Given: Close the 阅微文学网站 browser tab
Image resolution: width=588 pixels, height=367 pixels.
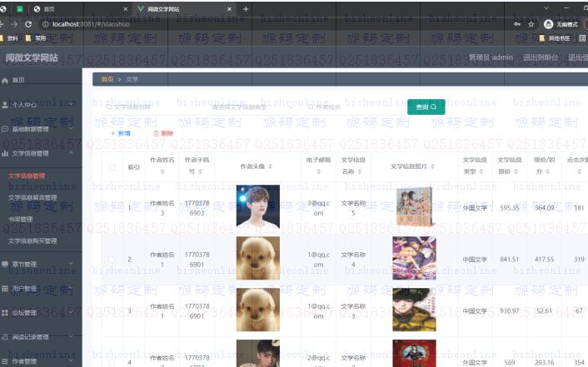Looking at the screenshot, I should point(229,9).
